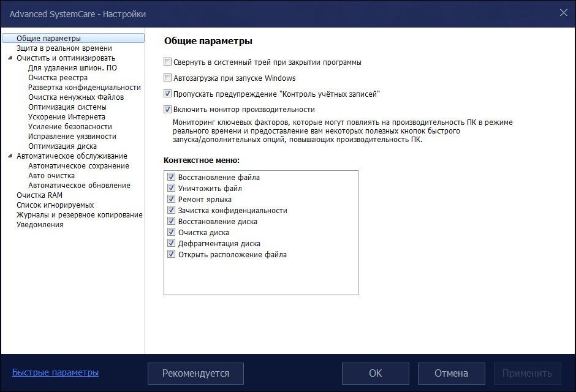Open Уведомления settings

pos(40,225)
